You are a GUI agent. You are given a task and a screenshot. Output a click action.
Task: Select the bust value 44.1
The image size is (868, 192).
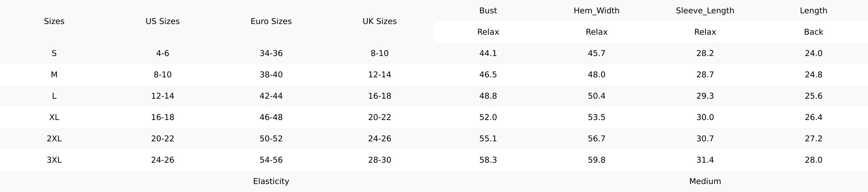(488, 53)
